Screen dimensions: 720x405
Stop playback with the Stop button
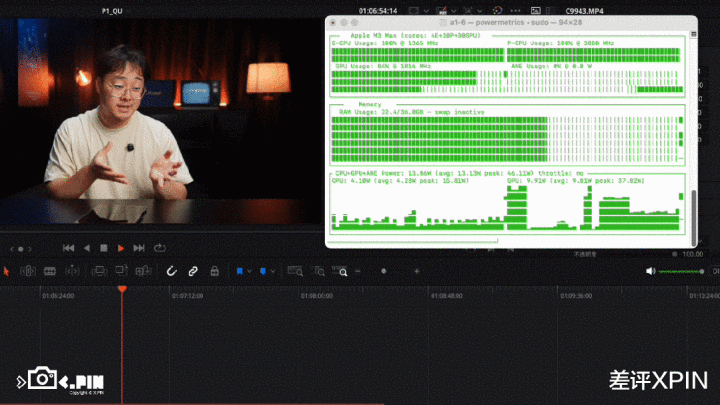point(103,248)
